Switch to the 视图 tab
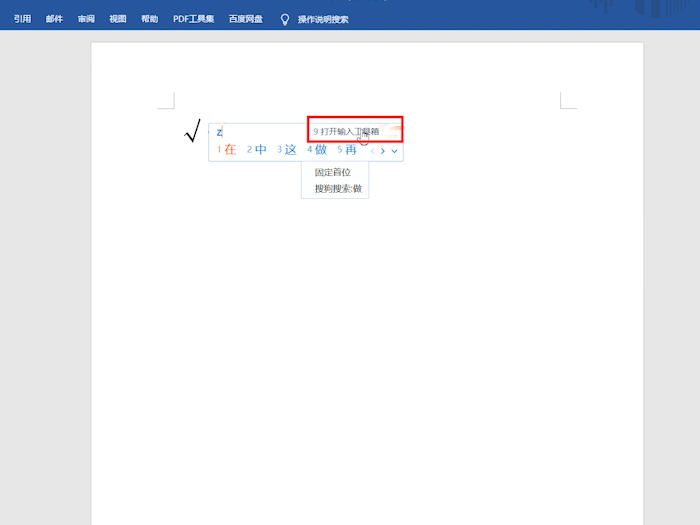The image size is (700, 525). [x=118, y=19]
